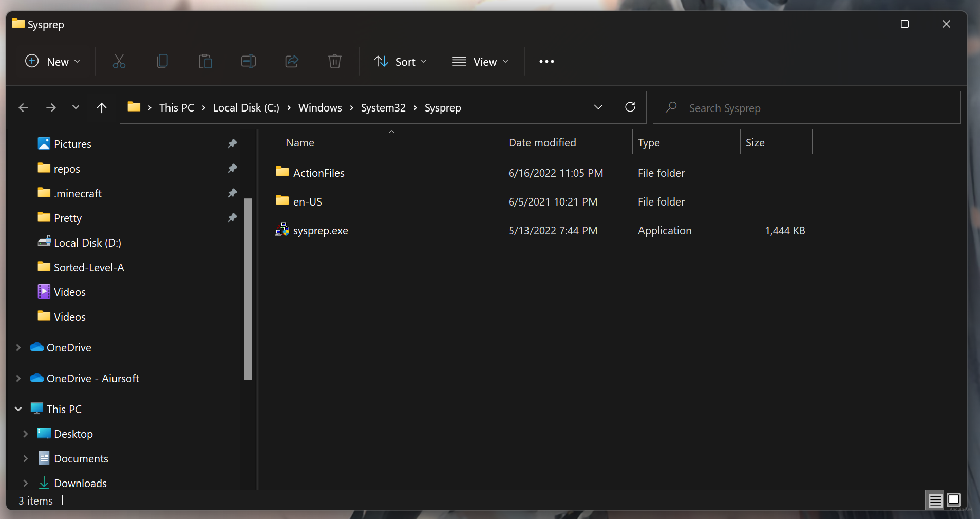The image size is (980, 519).
Task: Sort by the Name column header
Action: tap(300, 143)
